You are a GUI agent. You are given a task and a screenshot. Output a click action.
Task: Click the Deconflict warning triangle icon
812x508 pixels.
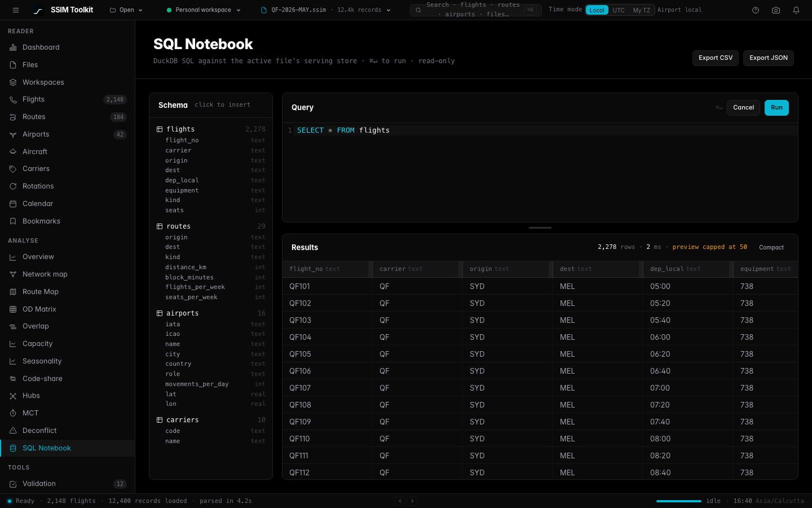[x=13, y=431]
